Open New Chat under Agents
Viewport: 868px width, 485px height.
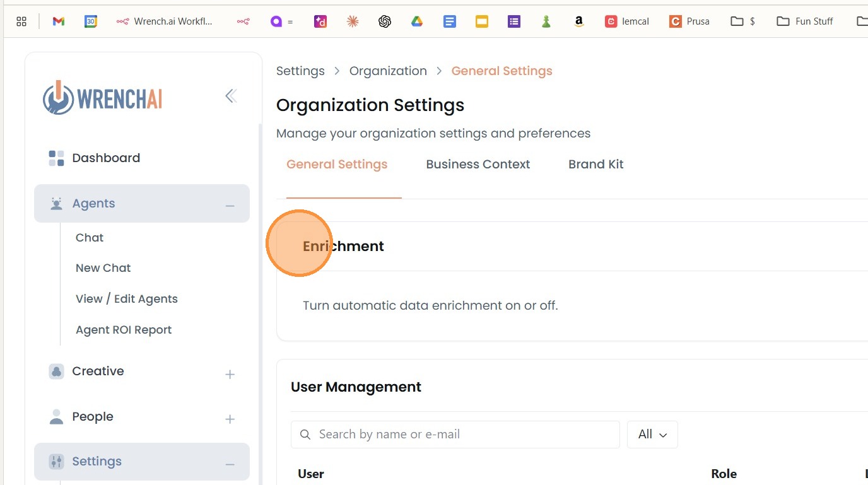103,268
